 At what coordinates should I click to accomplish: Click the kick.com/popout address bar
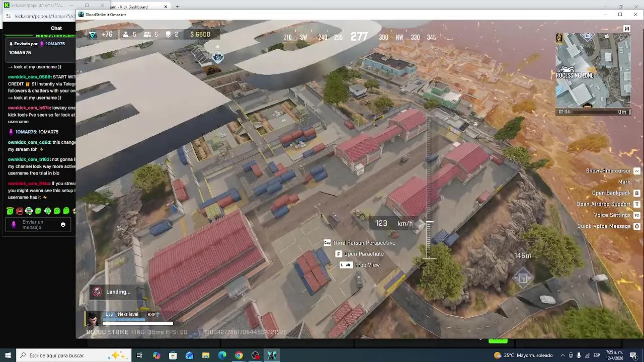tap(45, 16)
